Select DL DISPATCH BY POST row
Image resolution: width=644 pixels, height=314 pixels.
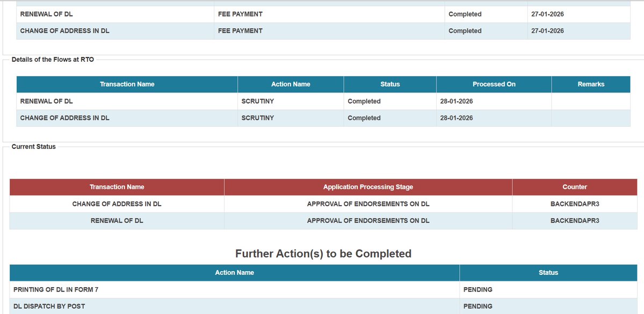click(323, 306)
